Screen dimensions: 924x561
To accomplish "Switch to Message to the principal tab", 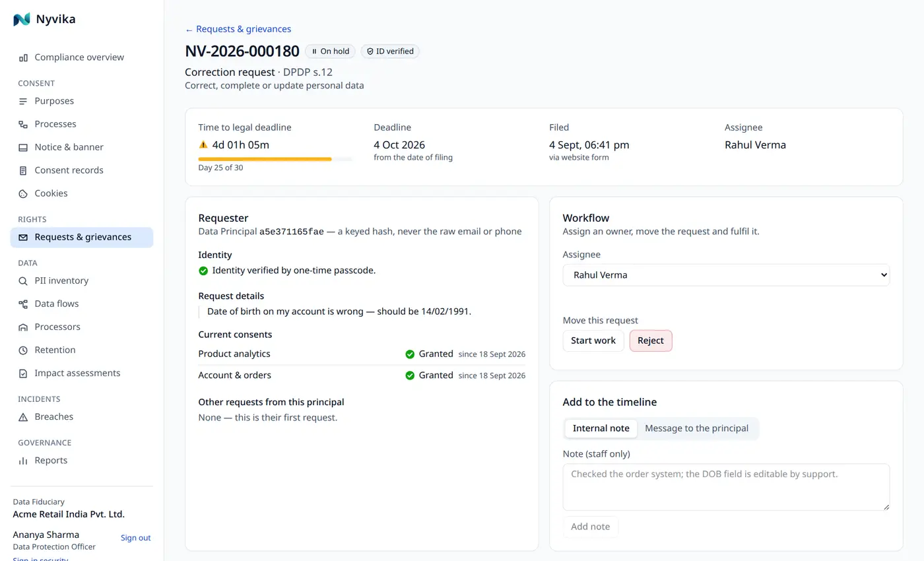I will pyautogui.click(x=696, y=428).
